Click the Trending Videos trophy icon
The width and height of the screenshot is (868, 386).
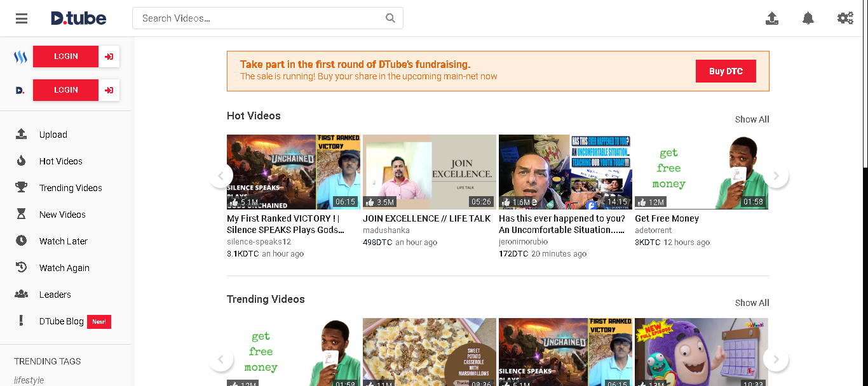(21, 187)
